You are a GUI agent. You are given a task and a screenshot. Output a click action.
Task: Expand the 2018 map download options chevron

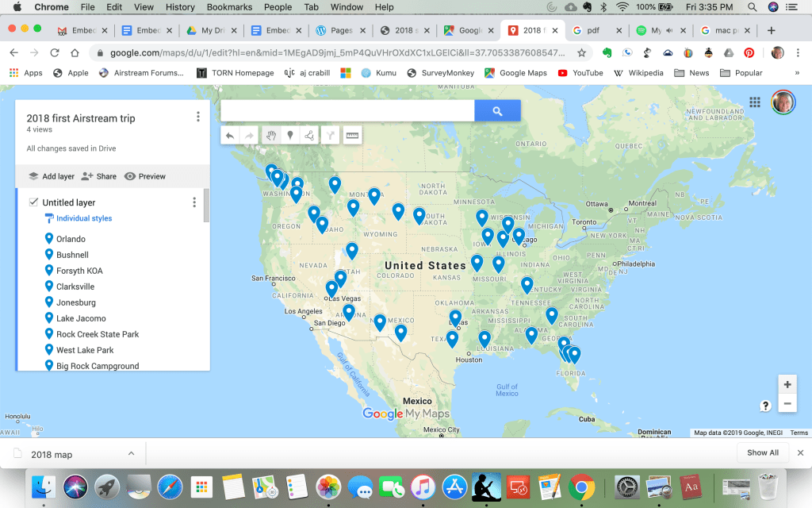coord(131,453)
